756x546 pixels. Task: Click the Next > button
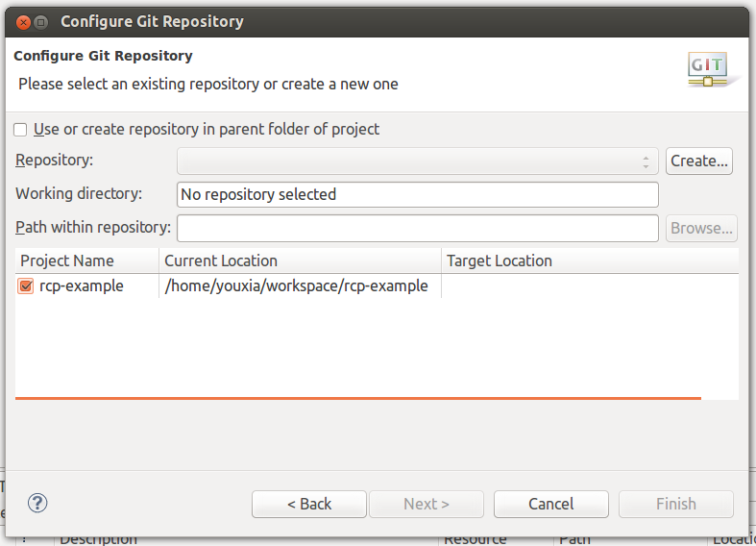[x=427, y=504]
